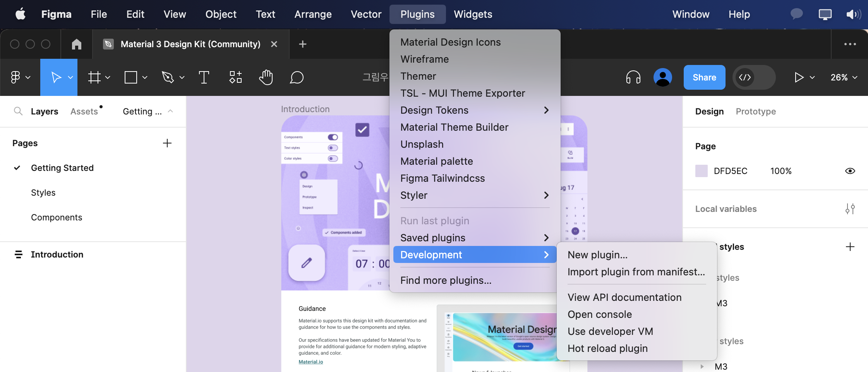Open the Resources components tool

(235, 77)
